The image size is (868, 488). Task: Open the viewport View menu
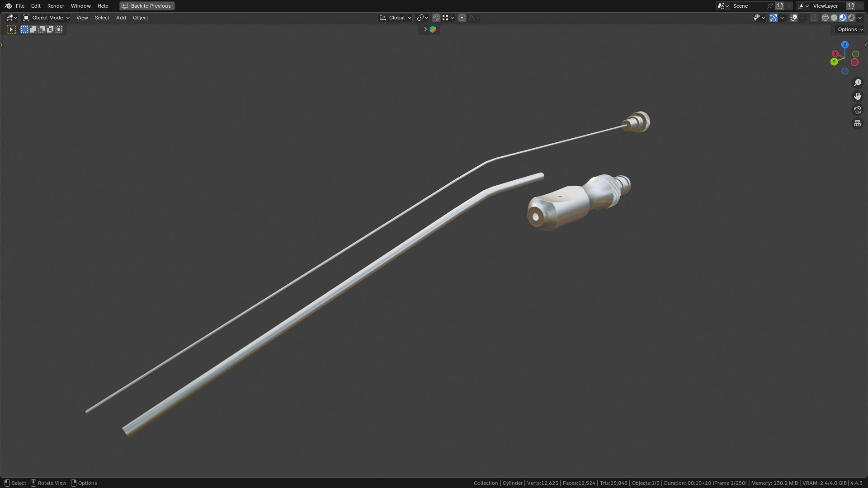click(x=82, y=18)
